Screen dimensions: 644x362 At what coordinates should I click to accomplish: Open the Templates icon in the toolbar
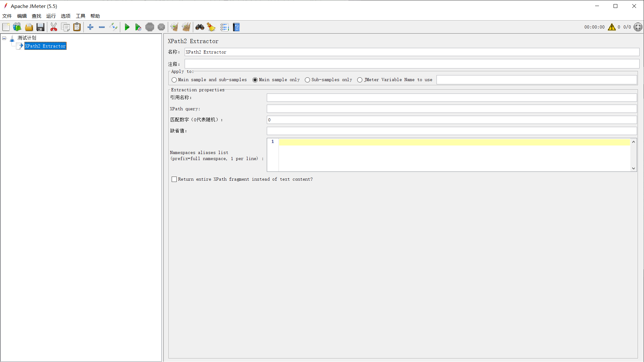pos(17,27)
